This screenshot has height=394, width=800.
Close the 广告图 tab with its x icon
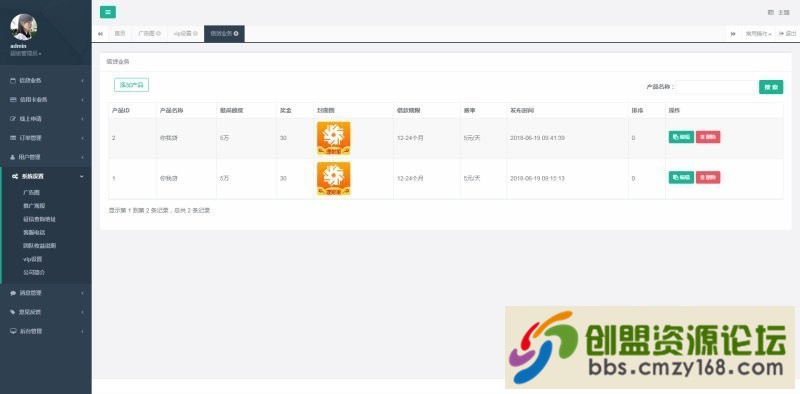point(159,34)
